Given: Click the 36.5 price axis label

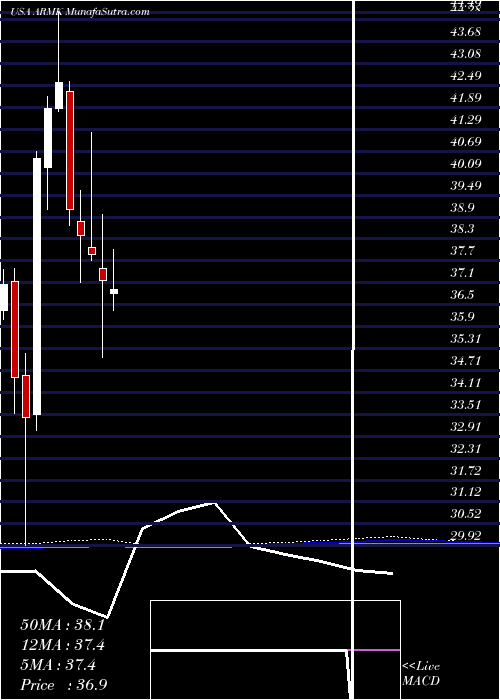Looking at the screenshot, I should tap(462, 295).
